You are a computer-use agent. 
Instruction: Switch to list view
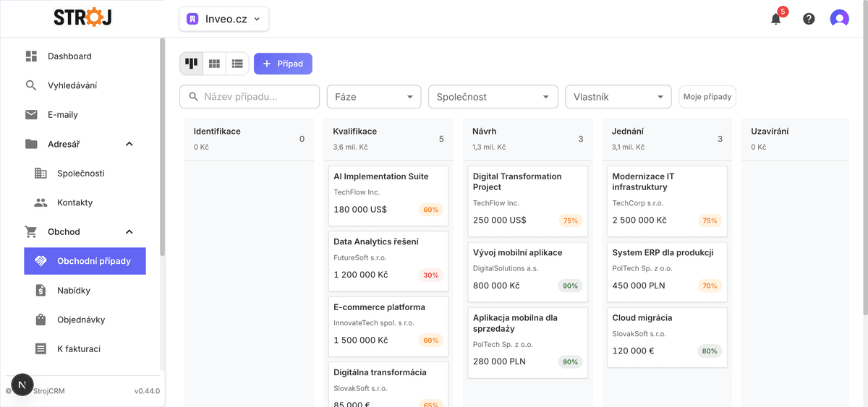click(x=237, y=64)
